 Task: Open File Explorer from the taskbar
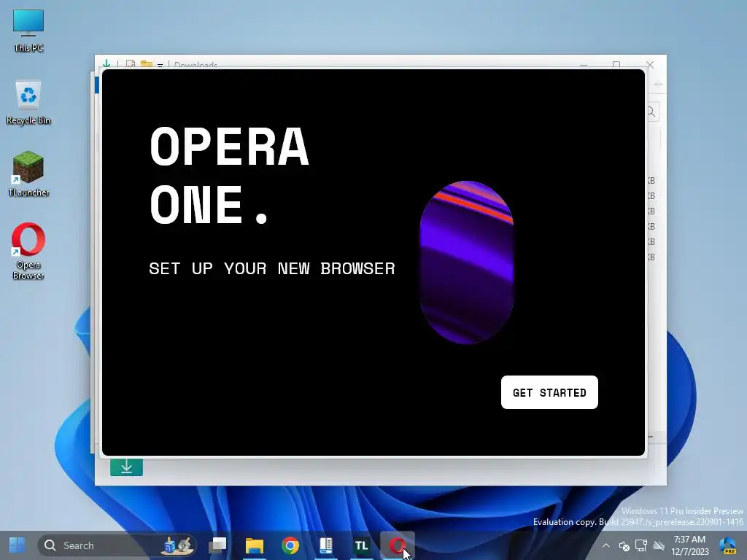[x=255, y=545]
